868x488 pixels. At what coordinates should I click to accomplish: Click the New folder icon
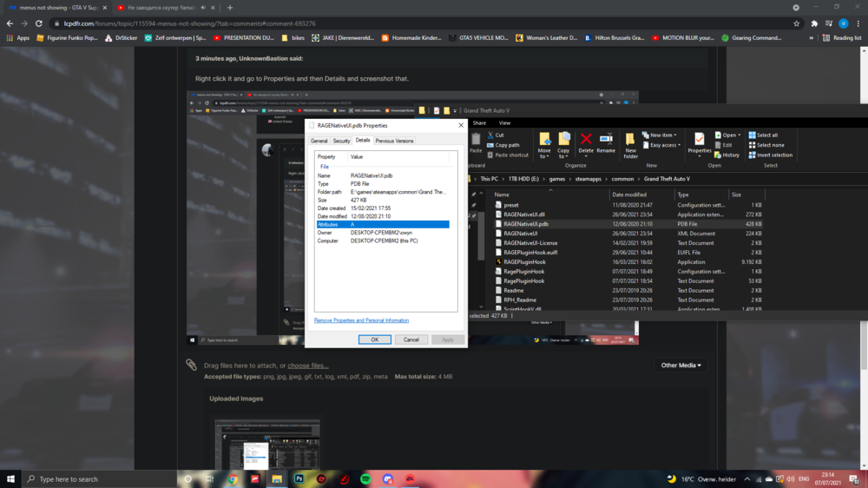pyautogui.click(x=630, y=139)
